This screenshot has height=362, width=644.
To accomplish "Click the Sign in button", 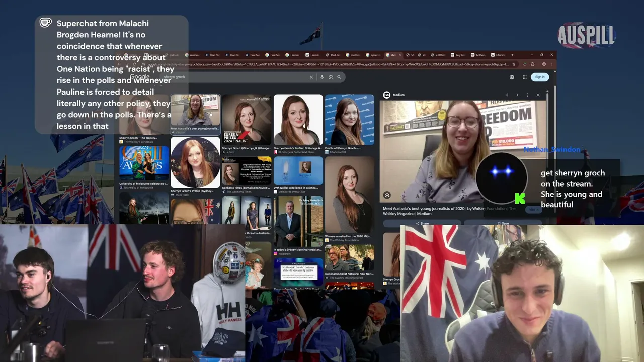I will pos(540,77).
